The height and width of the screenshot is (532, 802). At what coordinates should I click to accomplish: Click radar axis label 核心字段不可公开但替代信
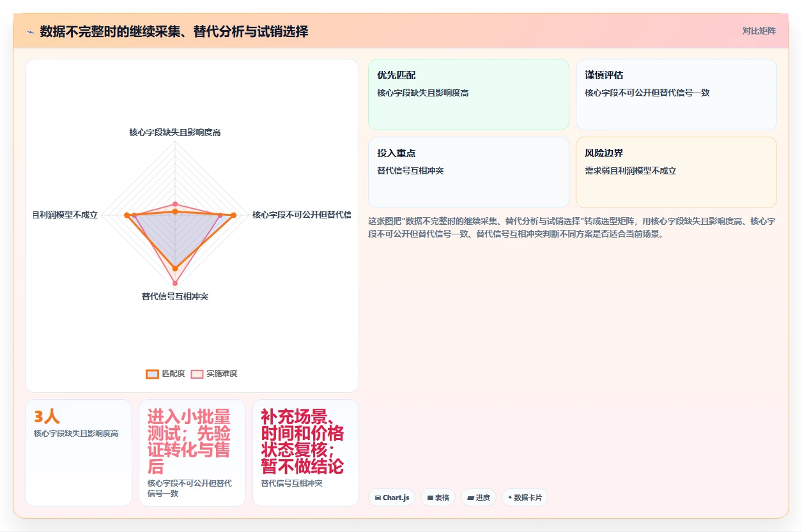click(x=301, y=215)
